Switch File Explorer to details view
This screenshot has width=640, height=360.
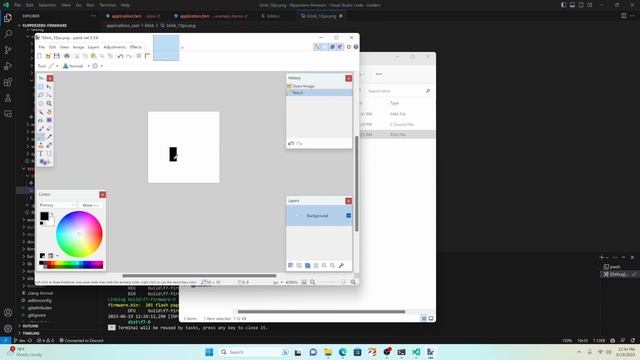423,318
